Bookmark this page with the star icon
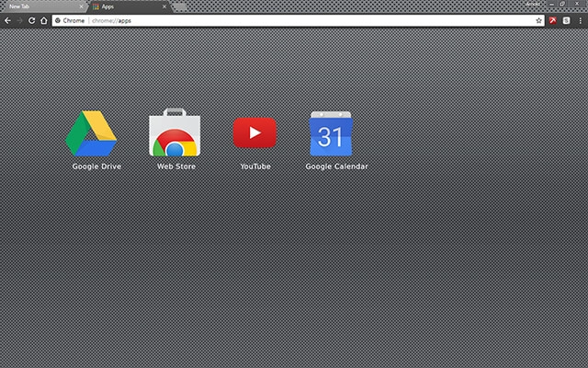This screenshot has width=588, height=368. pyautogui.click(x=539, y=20)
